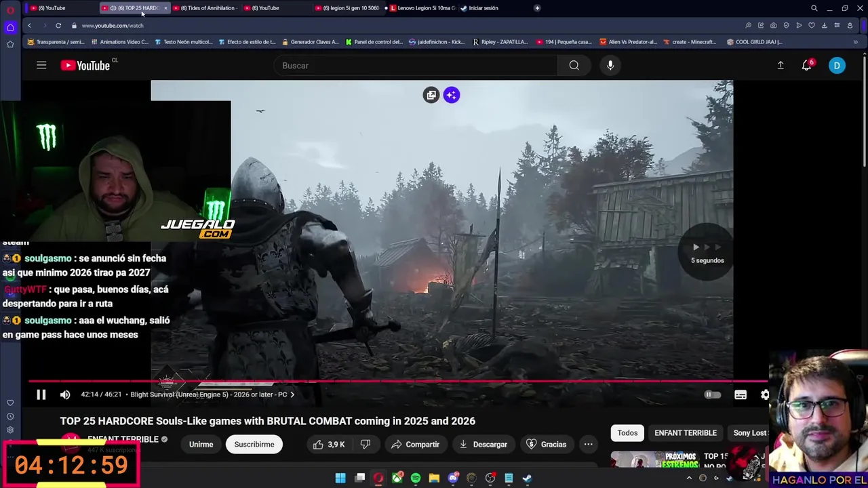868x488 pixels.
Task: Open a new browser tab
Action: tap(537, 8)
